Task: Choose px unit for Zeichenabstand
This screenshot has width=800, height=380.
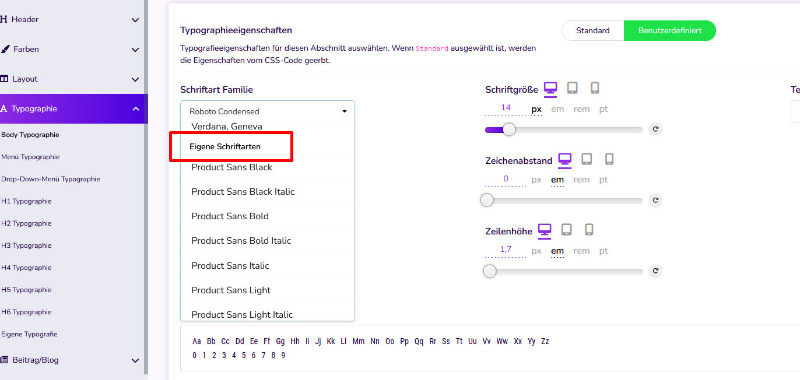Action: click(536, 180)
